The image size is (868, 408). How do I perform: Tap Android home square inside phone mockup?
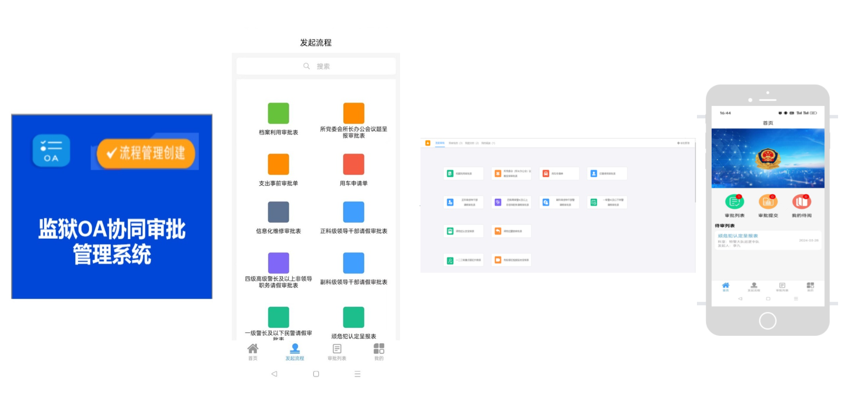point(768,299)
